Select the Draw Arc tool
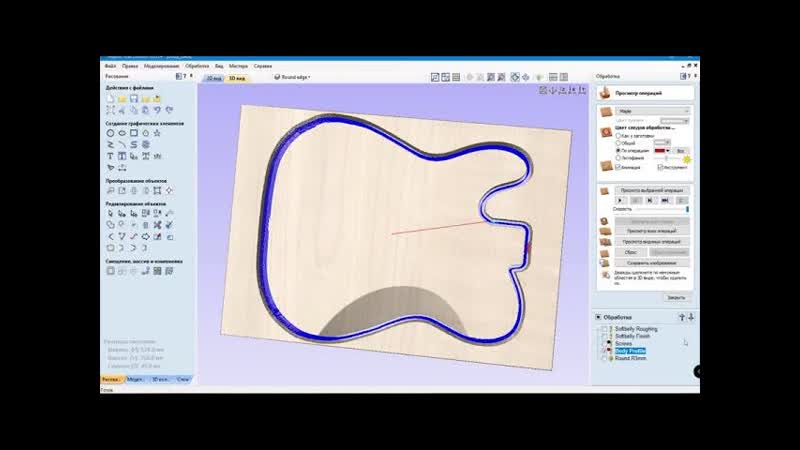 tap(122, 145)
